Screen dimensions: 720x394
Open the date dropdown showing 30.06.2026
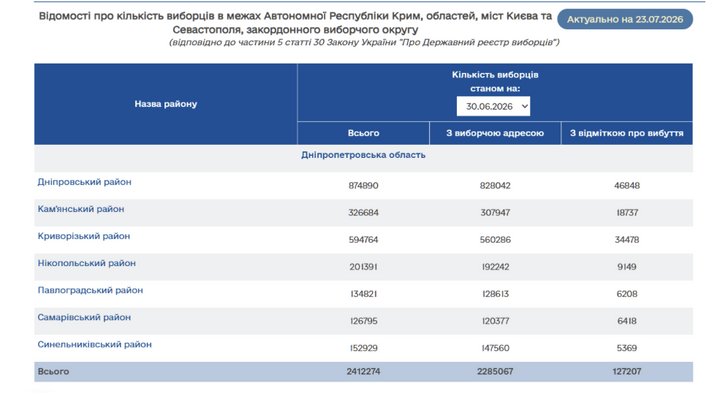[x=493, y=106]
